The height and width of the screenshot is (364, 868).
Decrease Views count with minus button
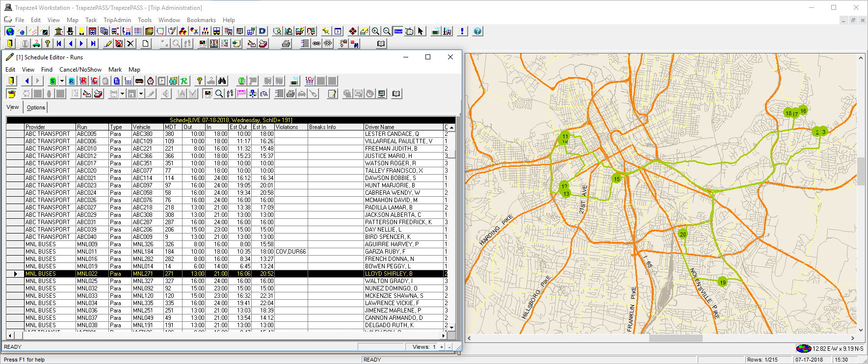(449, 347)
